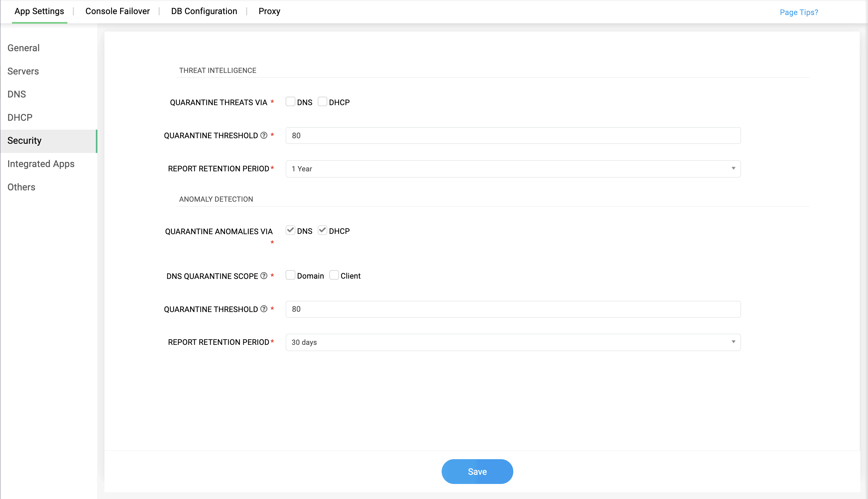Uncheck DNS under Quarantine Anomalies Via
The width and height of the screenshot is (868, 499).
pyautogui.click(x=290, y=230)
